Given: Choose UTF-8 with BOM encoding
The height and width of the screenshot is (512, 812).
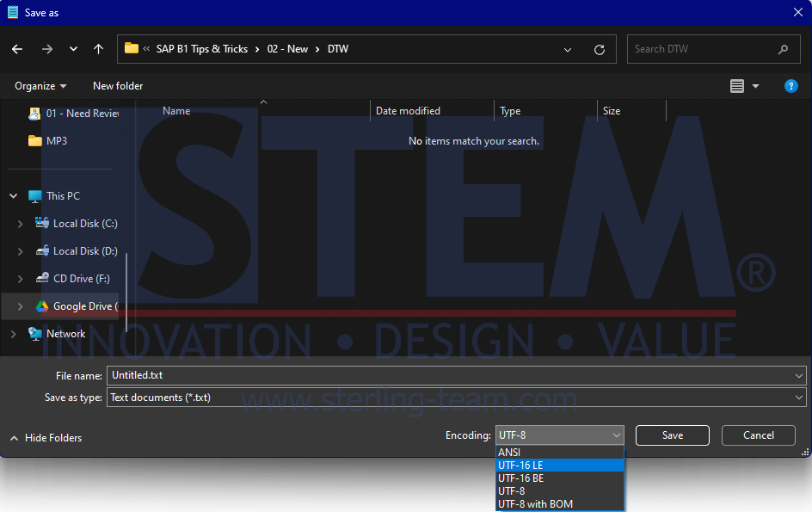Looking at the screenshot, I should pos(560,504).
